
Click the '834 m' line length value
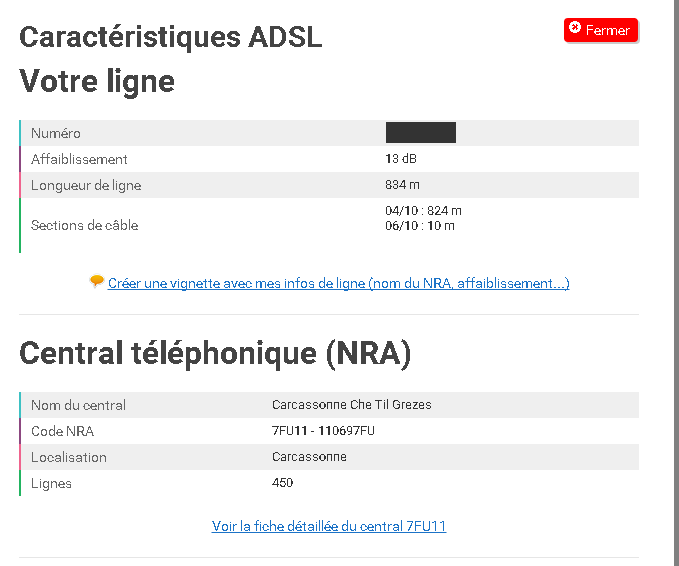[x=402, y=185]
